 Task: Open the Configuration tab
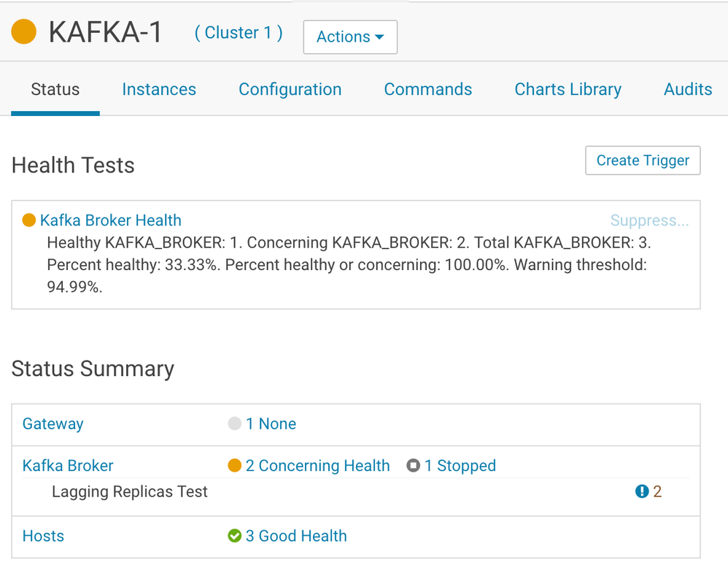coord(290,90)
